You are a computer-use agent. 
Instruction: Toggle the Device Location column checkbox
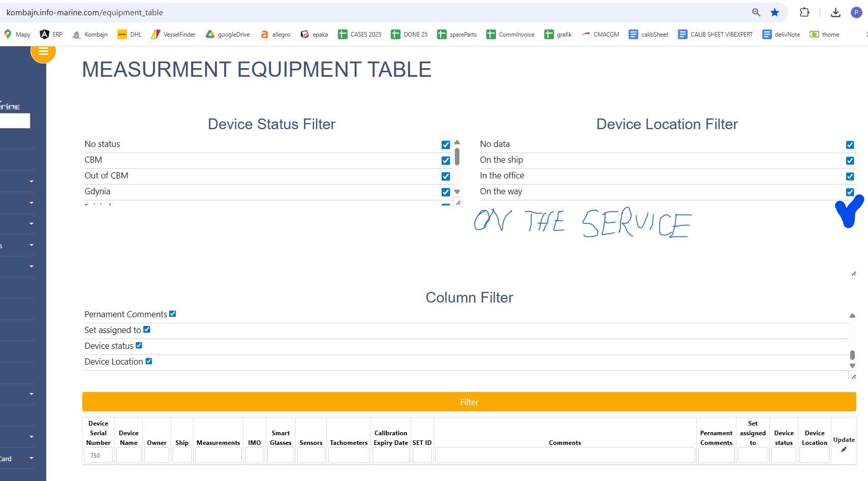[149, 361]
